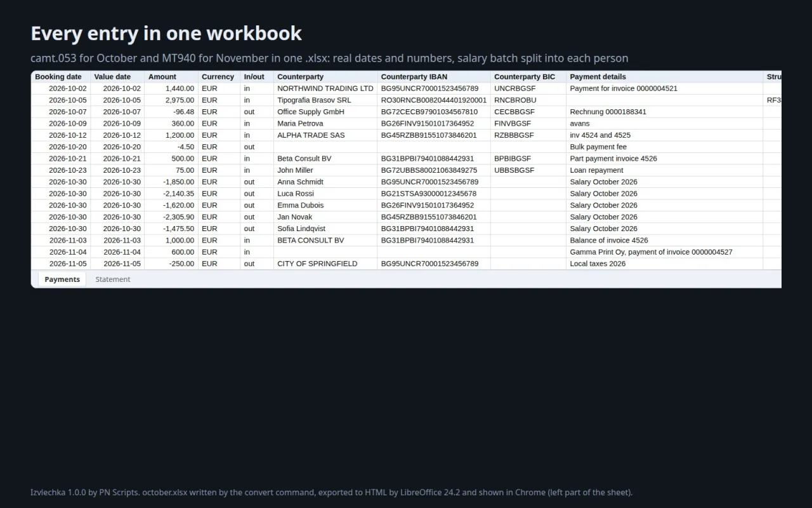Select the Emma Dubois cell
Image resolution: width=812 pixels, height=508 pixels.
click(x=325, y=205)
